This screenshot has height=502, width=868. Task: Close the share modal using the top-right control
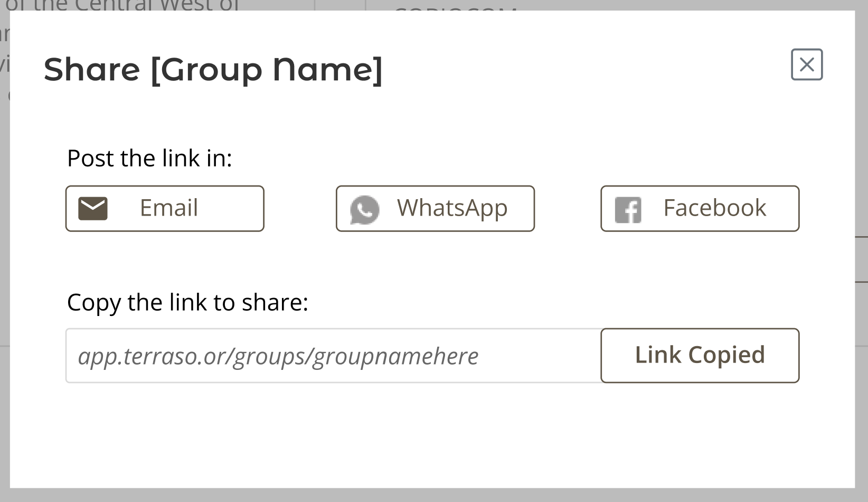tap(806, 64)
